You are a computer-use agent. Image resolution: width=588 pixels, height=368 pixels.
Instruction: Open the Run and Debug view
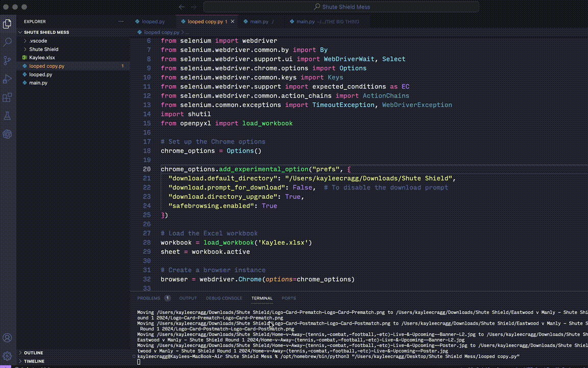click(7, 79)
